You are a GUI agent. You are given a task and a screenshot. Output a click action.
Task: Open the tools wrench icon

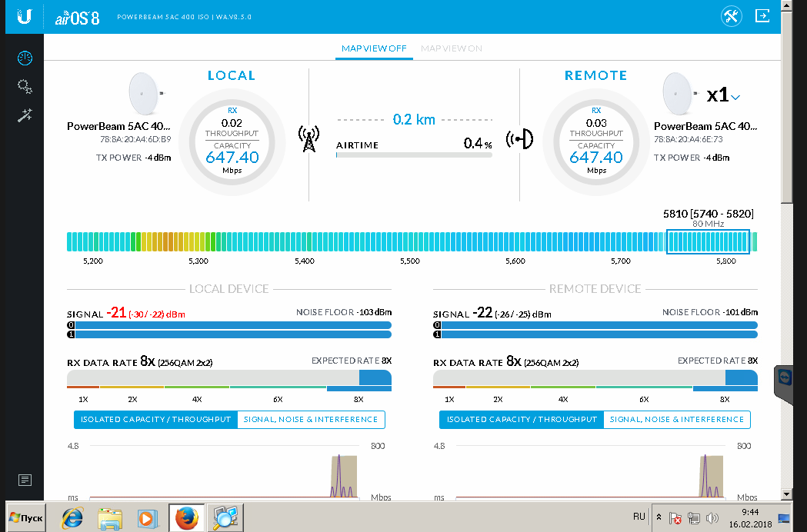point(732,16)
